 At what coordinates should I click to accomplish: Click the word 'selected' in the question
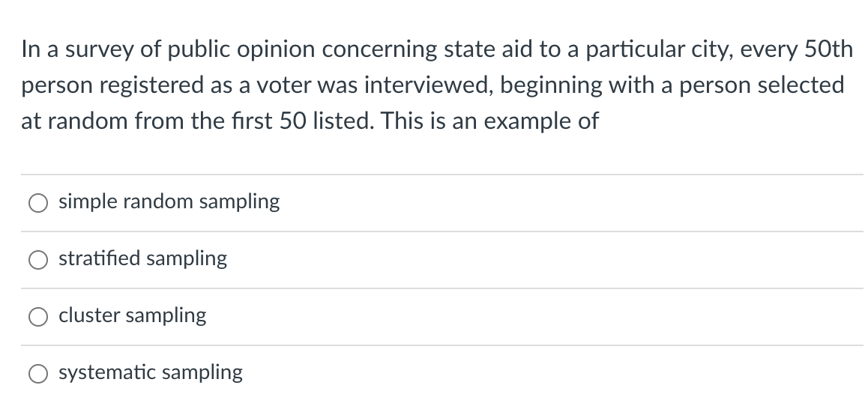pyautogui.click(x=801, y=85)
